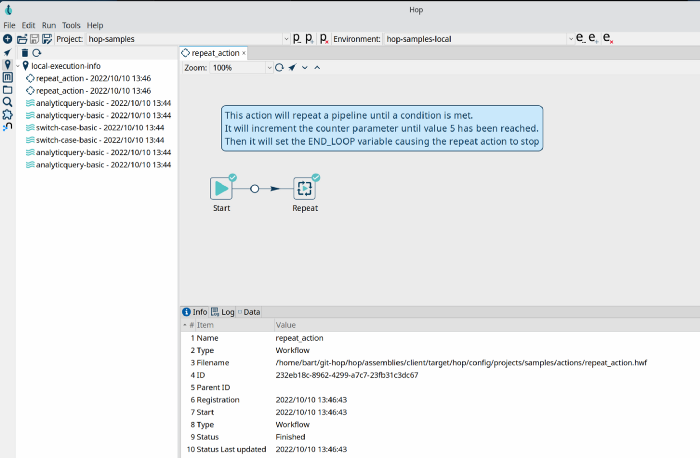Image resolution: width=700 pixels, height=458 pixels.
Task: Close the repeat_action tab
Action: pos(244,53)
